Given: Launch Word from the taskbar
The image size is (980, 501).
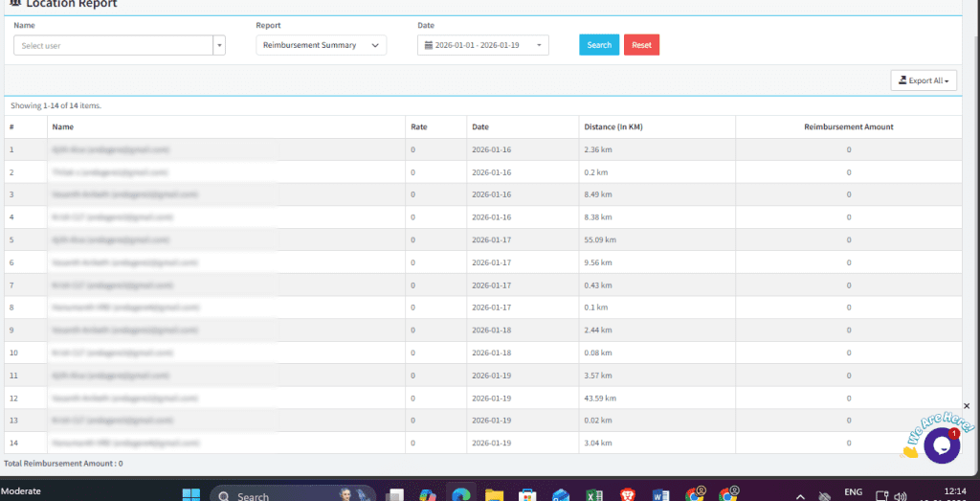Looking at the screenshot, I should (659, 495).
